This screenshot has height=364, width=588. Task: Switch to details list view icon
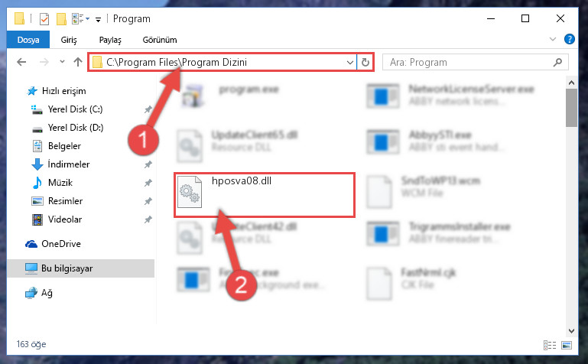(x=550, y=345)
